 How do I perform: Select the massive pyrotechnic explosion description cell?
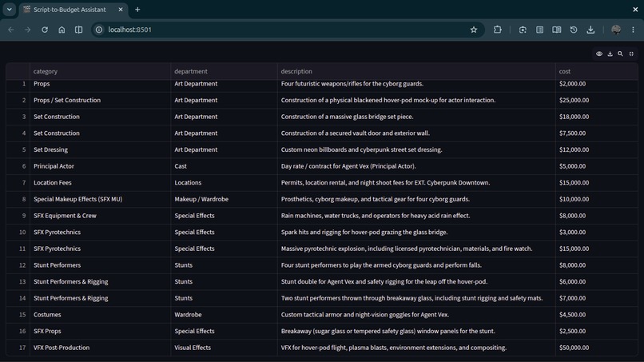tap(416, 249)
